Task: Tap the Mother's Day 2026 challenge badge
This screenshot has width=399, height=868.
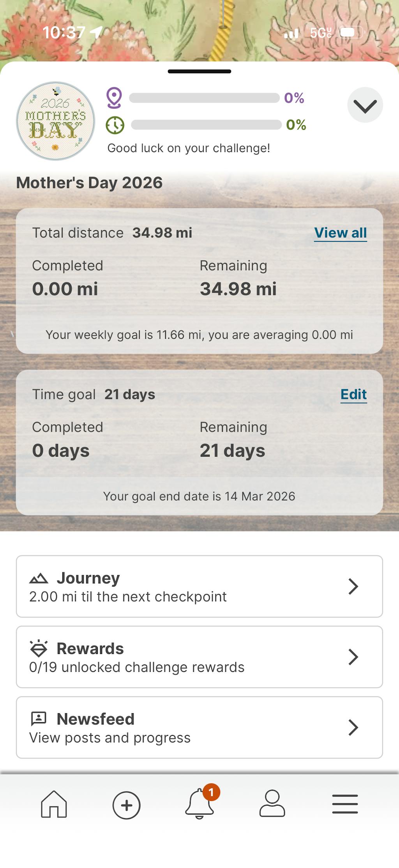Action: [56, 121]
